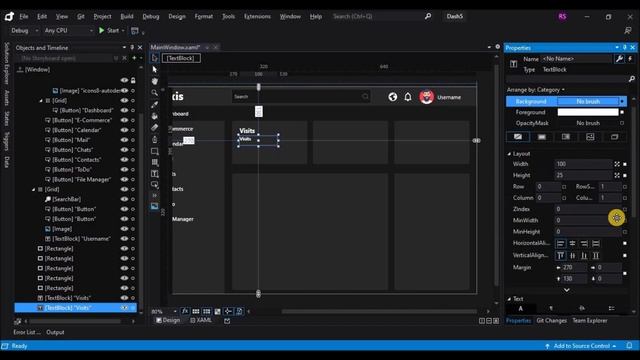Screen dimensions: 640x360
Task: Open the Error List tab
Action: [27, 332]
